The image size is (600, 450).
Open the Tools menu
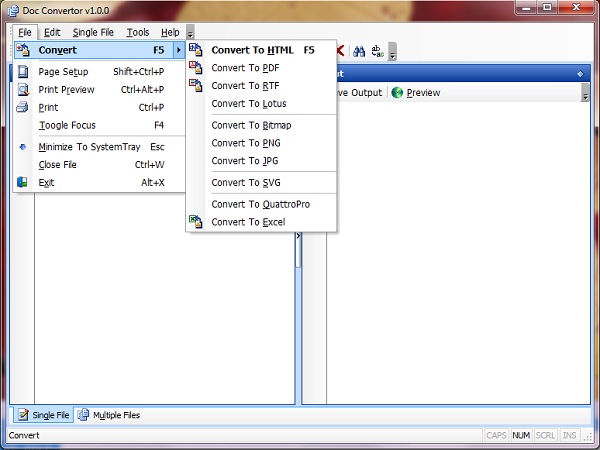(x=138, y=33)
